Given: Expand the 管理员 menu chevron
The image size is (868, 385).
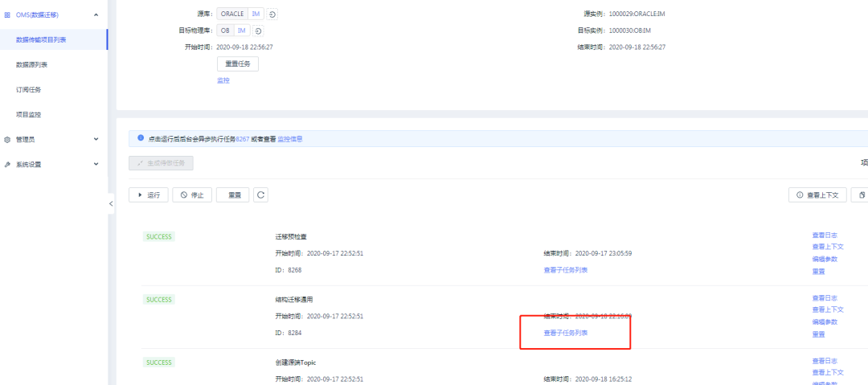Looking at the screenshot, I should (x=96, y=139).
